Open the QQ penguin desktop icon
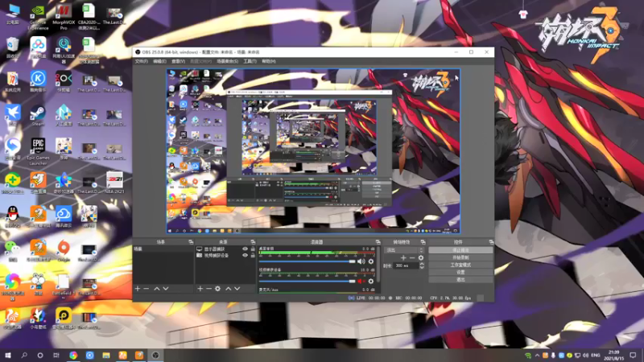 [x=13, y=216]
